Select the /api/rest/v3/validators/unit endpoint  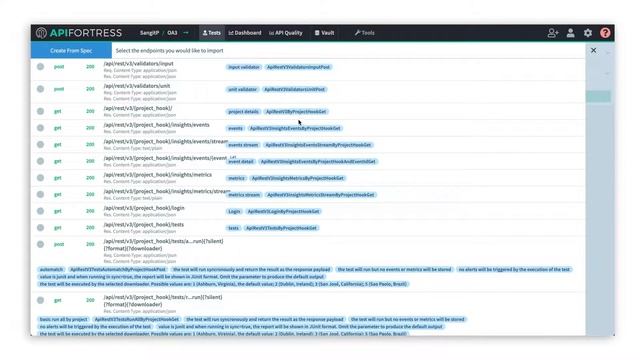40,89
